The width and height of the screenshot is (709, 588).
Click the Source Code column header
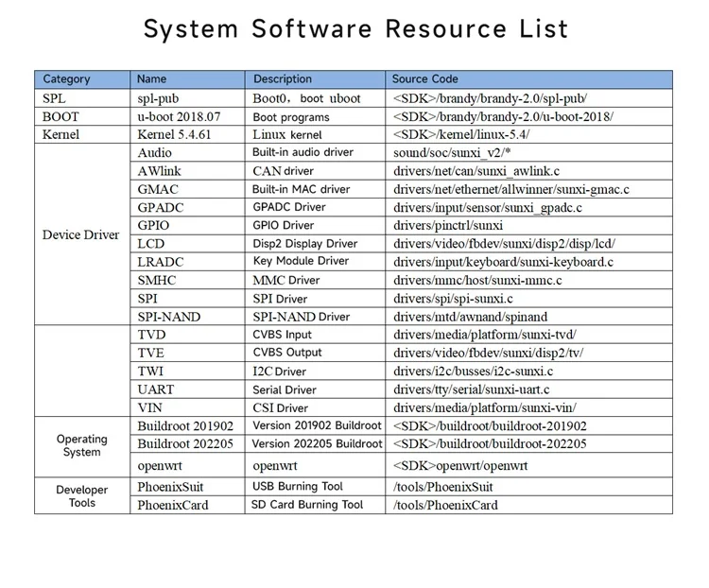click(x=425, y=79)
